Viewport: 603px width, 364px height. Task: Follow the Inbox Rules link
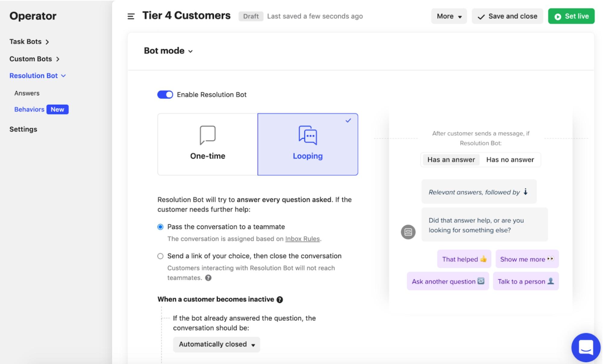302,239
